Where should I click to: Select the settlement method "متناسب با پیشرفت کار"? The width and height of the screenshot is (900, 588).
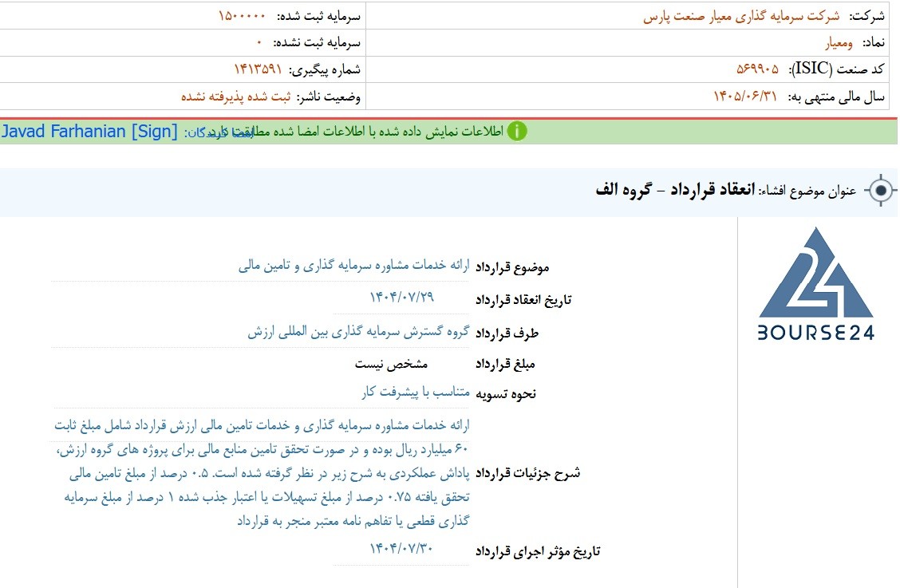point(416,393)
